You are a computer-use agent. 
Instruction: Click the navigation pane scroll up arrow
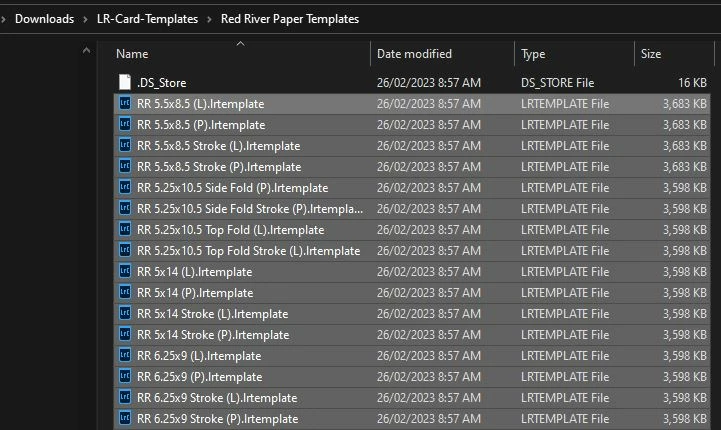click(x=86, y=51)
